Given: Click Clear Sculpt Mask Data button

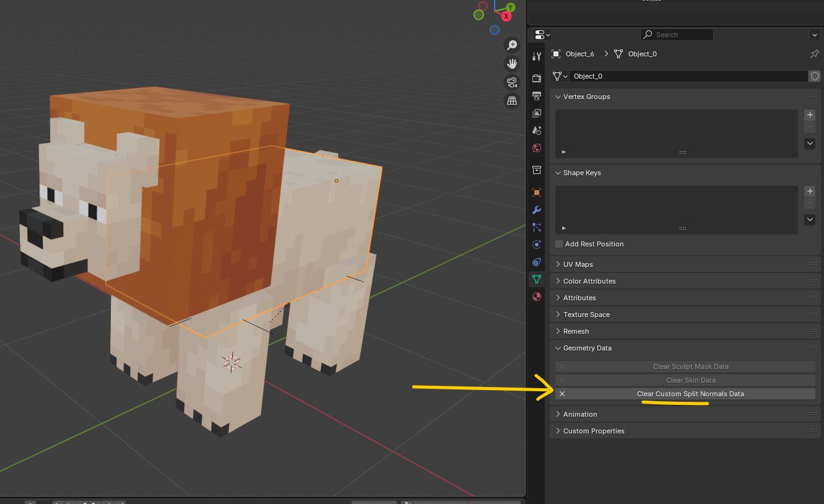Looking at the screenshot, I should (x=685, y=367).
